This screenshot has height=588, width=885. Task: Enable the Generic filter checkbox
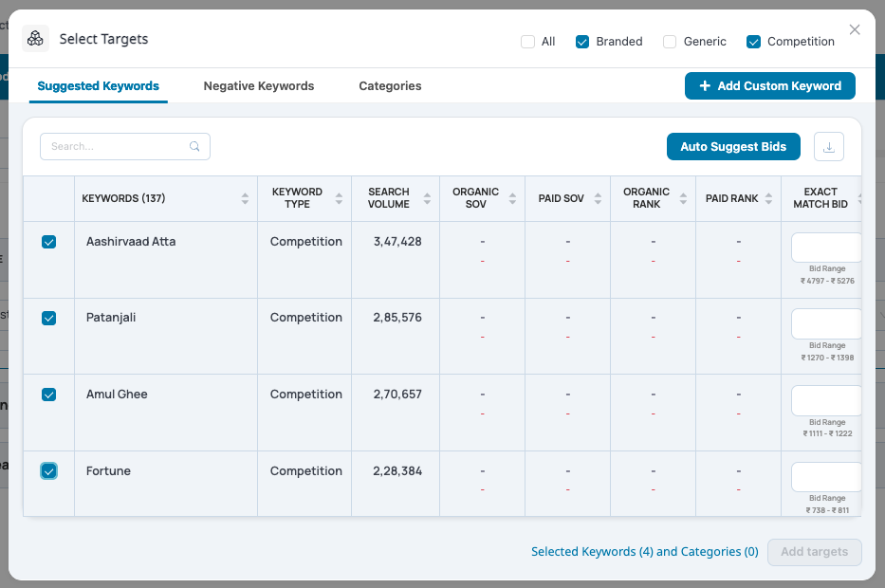670,42
